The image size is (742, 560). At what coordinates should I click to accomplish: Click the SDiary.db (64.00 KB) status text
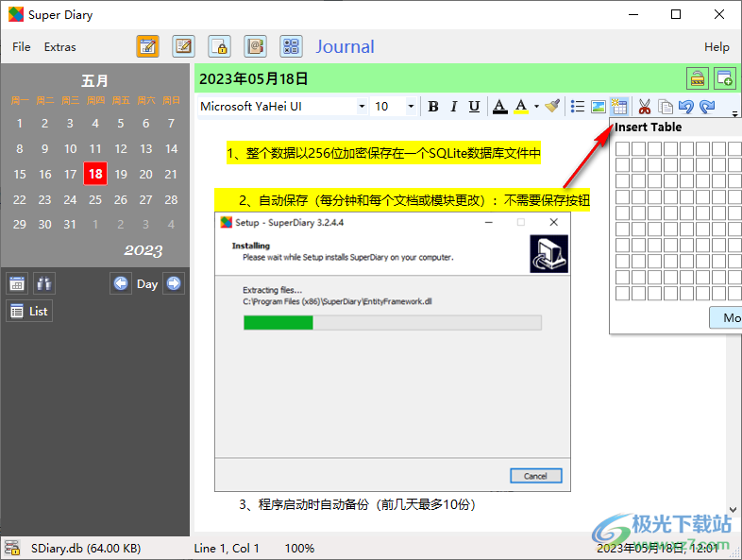point(86,548)
